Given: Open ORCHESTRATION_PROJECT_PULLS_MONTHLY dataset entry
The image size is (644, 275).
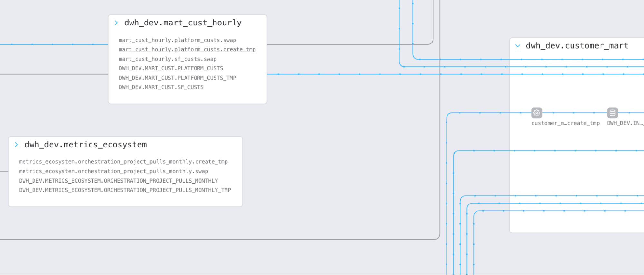Looking at the screenshot, I should tap(118, 181).
